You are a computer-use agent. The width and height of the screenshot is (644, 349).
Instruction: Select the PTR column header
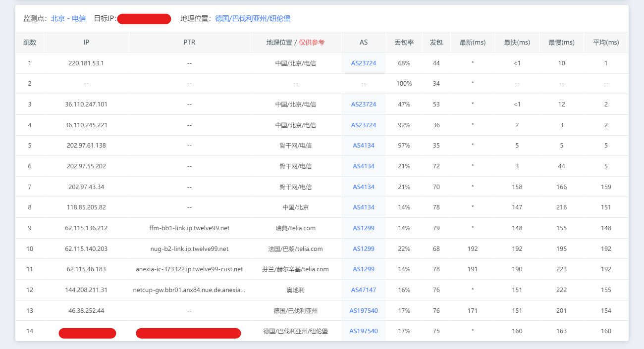click(x=189, y=43)
